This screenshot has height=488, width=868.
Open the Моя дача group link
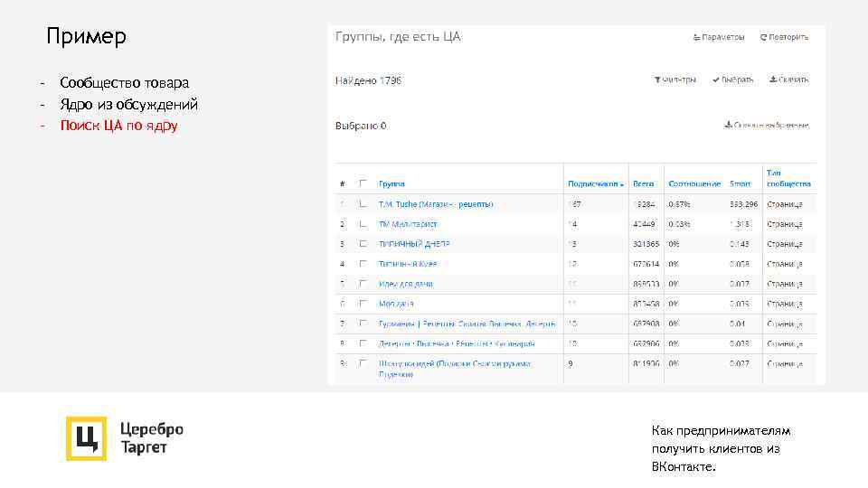396,304
